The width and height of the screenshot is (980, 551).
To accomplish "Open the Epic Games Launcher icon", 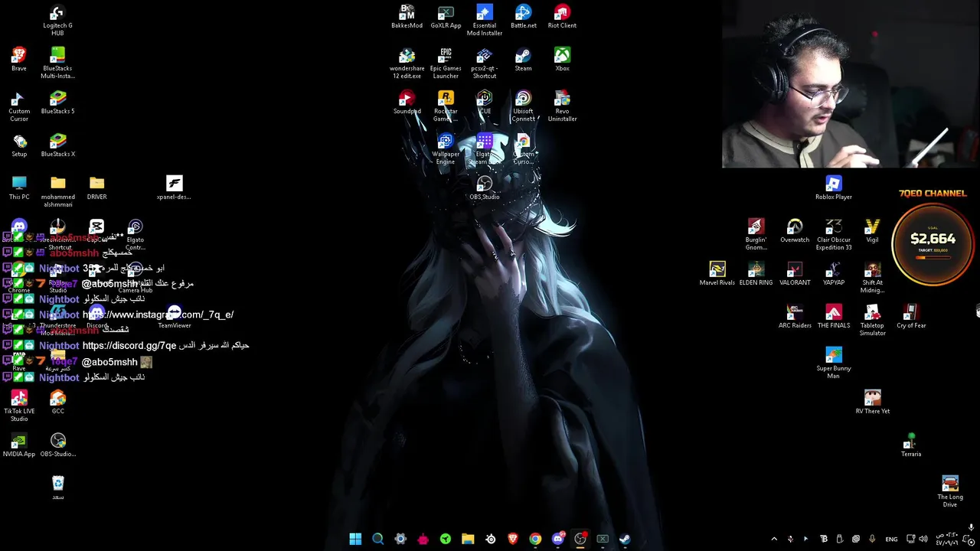I will click(446, 64).
